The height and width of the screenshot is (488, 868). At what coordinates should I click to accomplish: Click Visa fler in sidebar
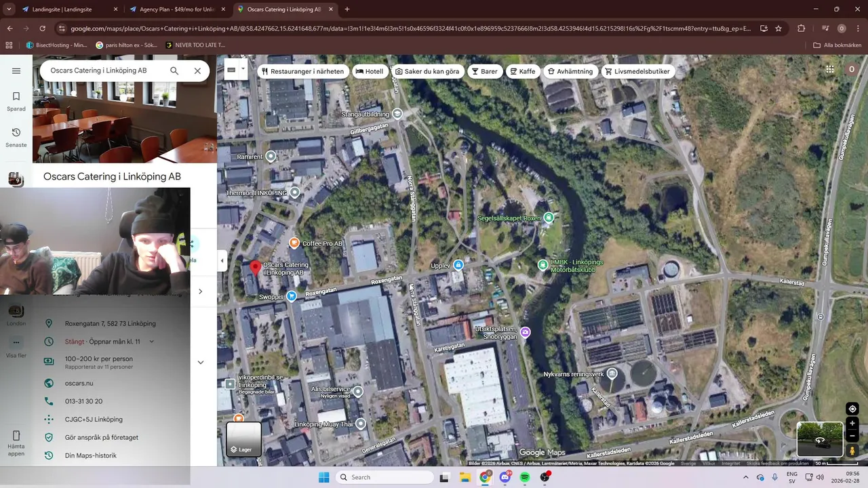(16, 348)
